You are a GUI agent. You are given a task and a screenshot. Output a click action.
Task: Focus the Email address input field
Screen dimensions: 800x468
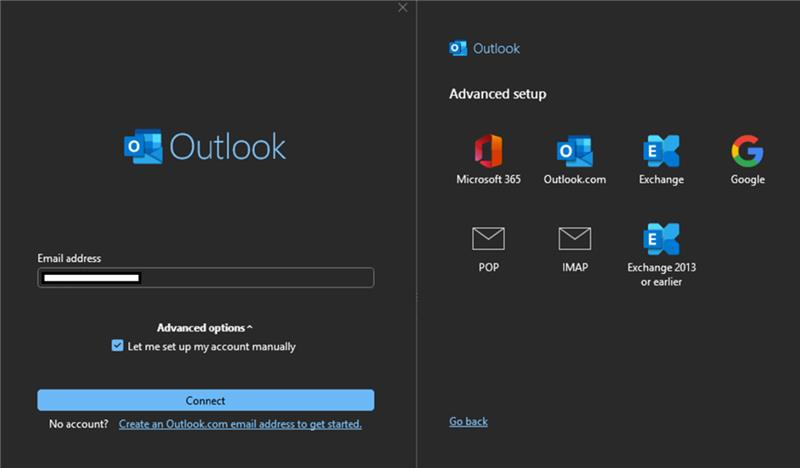click(x=206, y=278)
